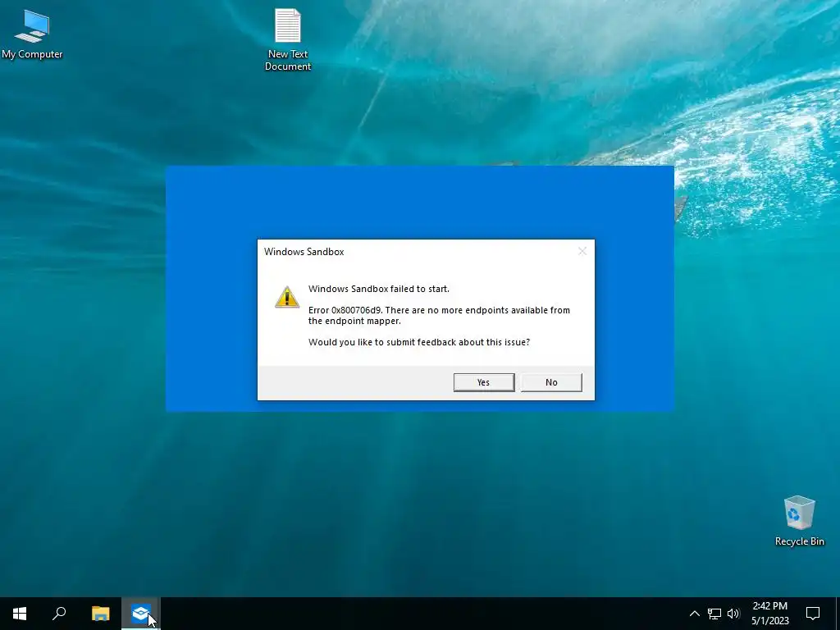
Task: Show hidden system tray icons
Action: coord(694,614)
